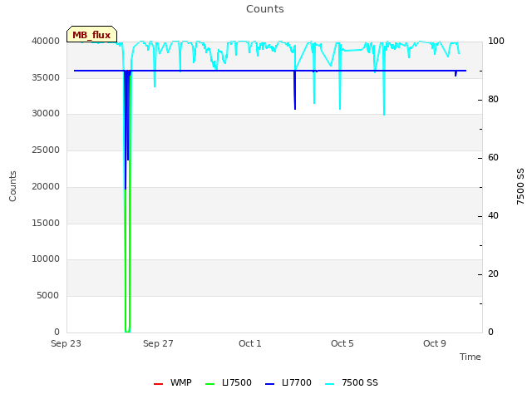
Task: Click the 20000 left axis tick label
Action: (46, 186)
